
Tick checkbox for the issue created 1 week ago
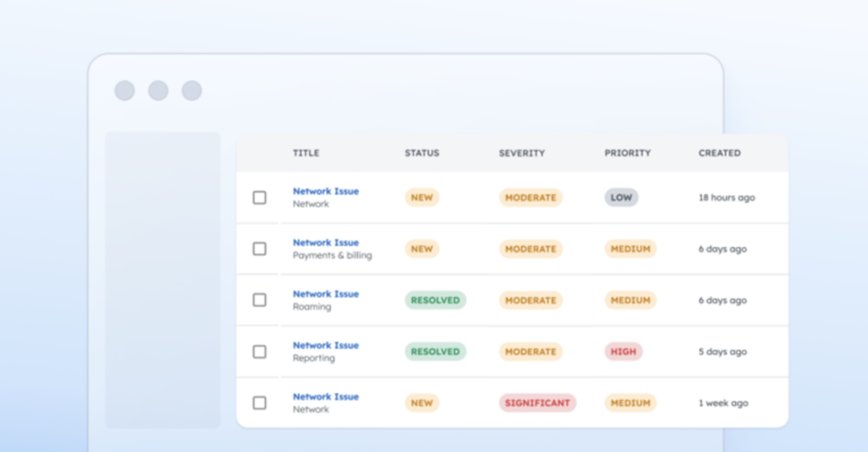point(260,403)
